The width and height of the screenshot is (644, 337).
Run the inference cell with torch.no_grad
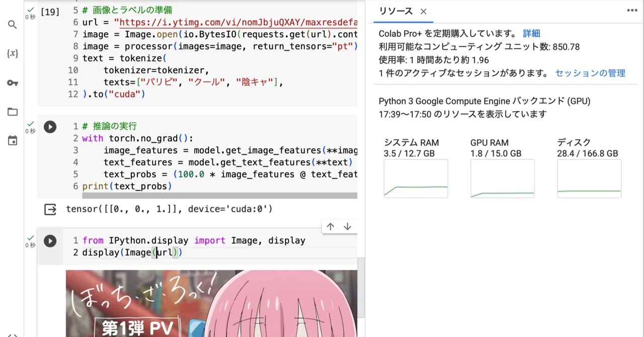[x=50, y=127]
